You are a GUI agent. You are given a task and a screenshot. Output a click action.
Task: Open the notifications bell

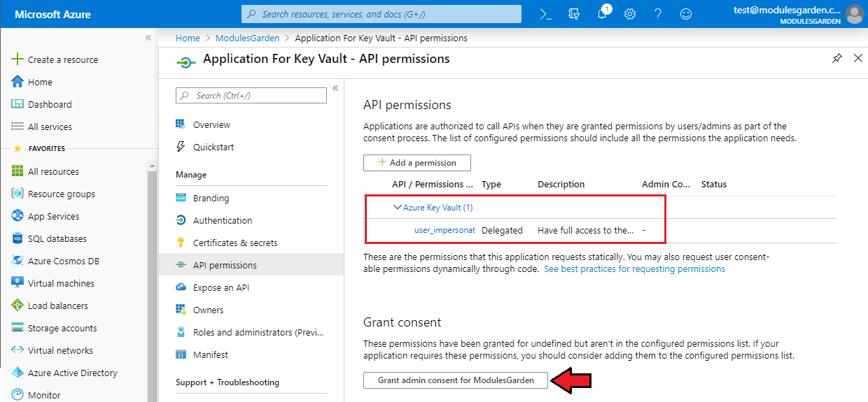click(x=603, y=13)
